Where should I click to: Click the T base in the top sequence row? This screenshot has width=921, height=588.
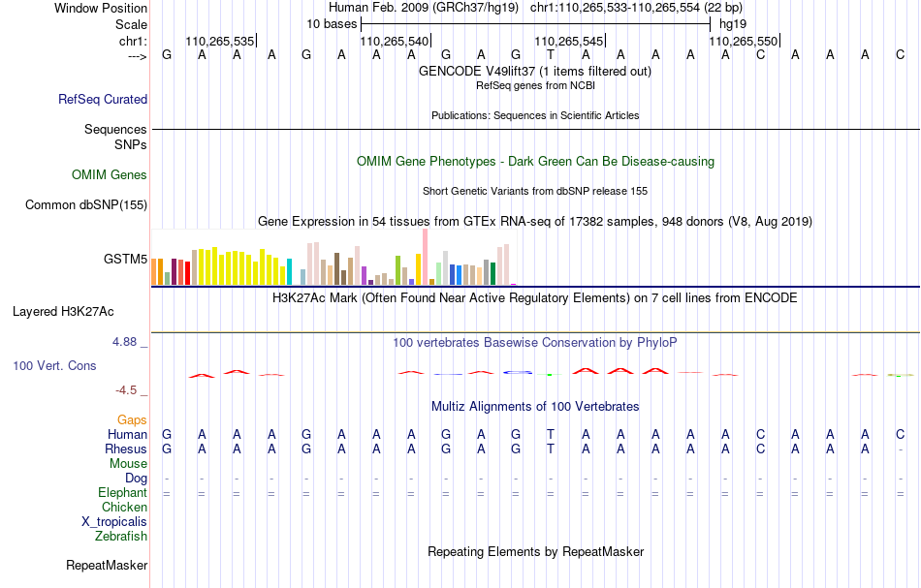551,55
